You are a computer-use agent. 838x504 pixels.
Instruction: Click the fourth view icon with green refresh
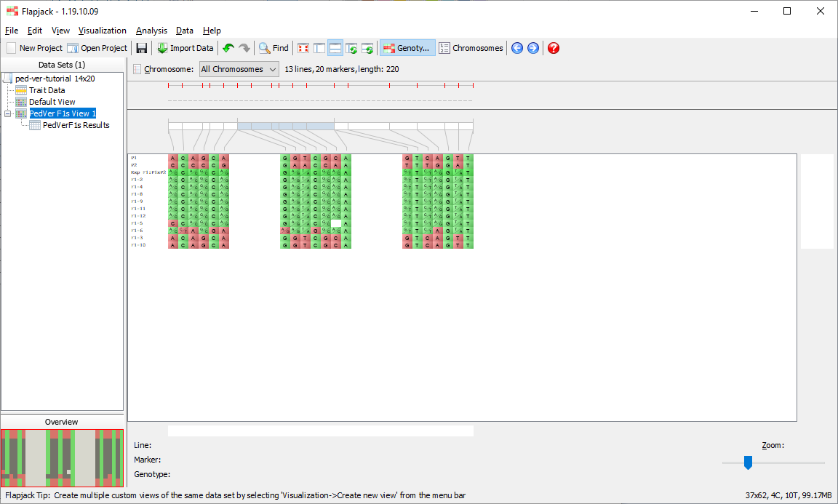click(351, 48)
